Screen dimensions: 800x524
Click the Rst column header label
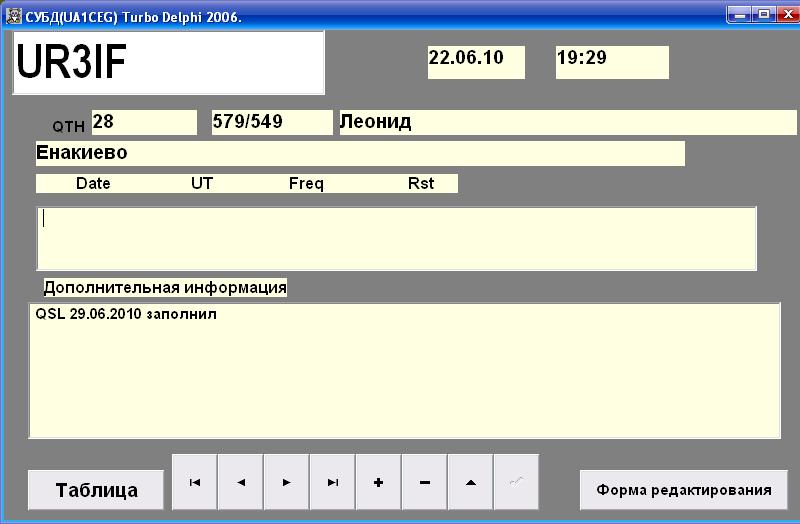(421, 183)
